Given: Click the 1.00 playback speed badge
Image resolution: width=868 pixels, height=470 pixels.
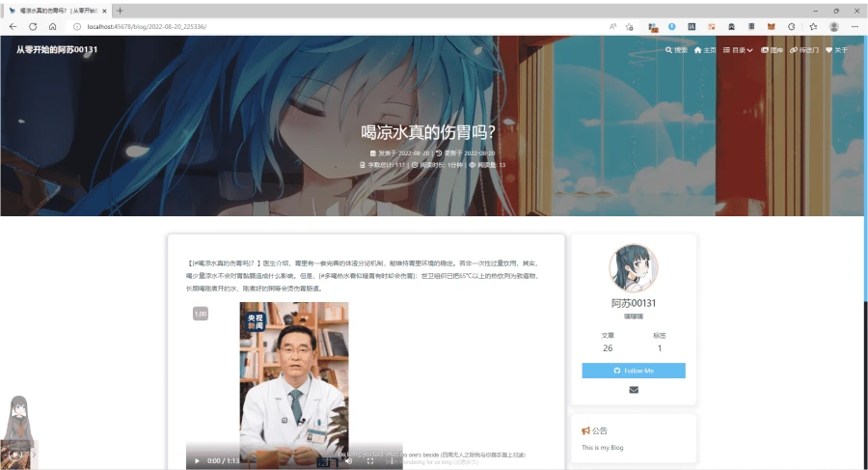Looking at the screenshot, I should point(201,314).
